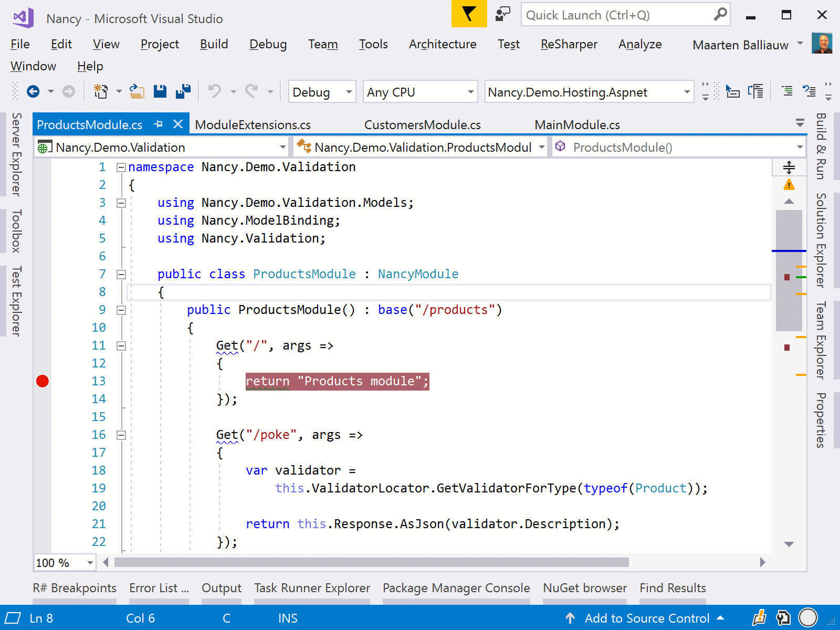Open the Send Feedback icon
This screenshot has width=840, height=630.
coord(502,14)
